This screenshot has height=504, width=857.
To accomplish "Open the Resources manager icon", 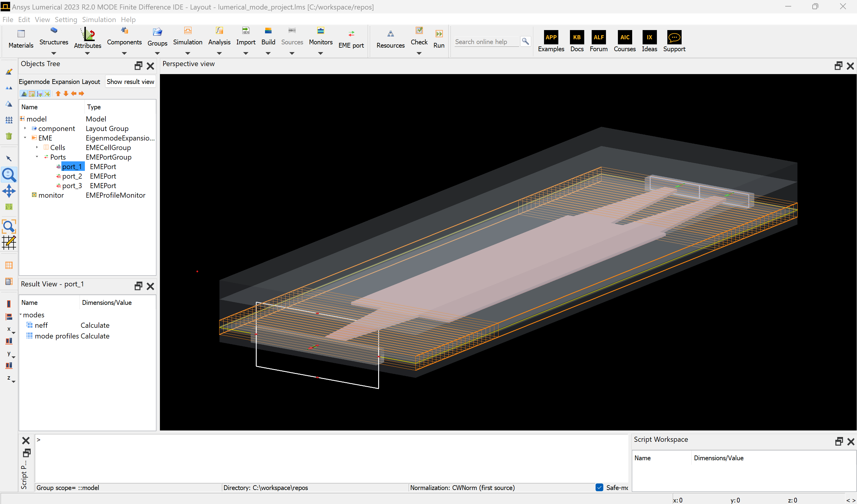I will pyautogui.click(x=390, y=34).
